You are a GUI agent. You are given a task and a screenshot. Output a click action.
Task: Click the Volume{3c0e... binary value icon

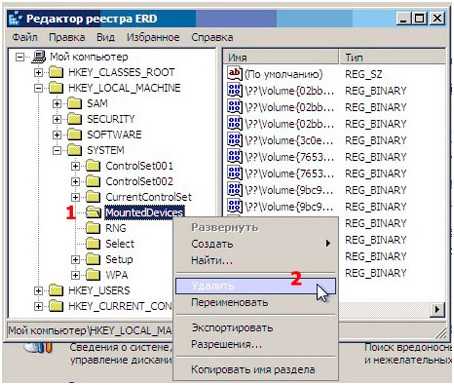click(235, 140)
